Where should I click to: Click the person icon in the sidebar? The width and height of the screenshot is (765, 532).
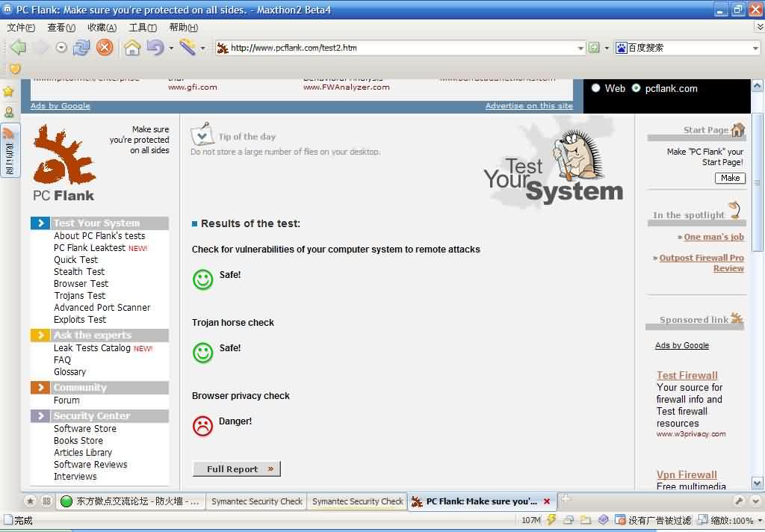8,112
